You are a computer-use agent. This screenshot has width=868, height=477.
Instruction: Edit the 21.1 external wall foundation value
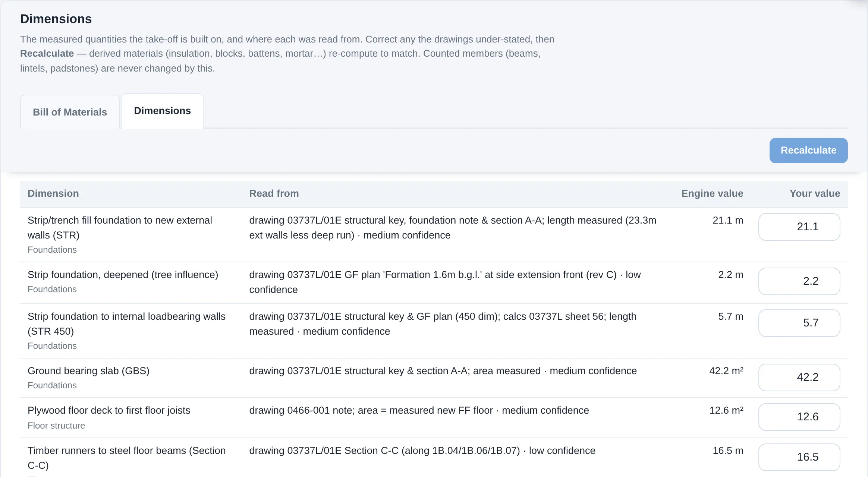[x=799, y=227]
